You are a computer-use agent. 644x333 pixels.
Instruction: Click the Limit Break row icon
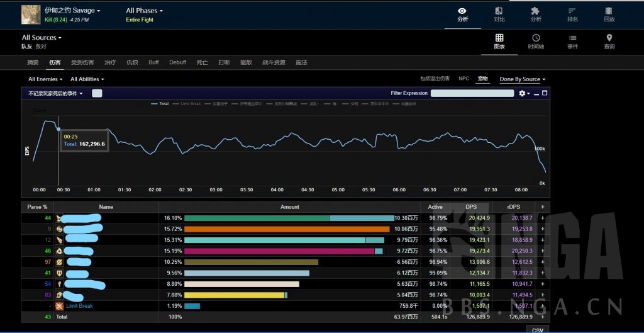59,306
